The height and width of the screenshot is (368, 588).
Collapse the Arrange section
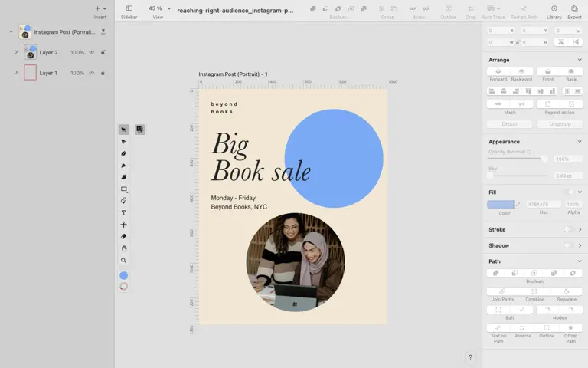pos(580,60)
